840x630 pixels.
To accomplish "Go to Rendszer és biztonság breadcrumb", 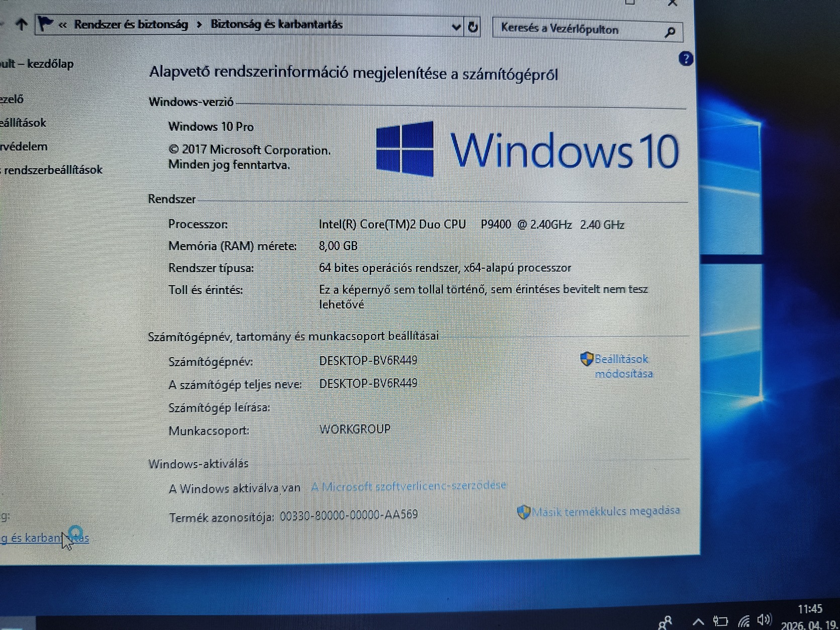I will pos(131,24).
